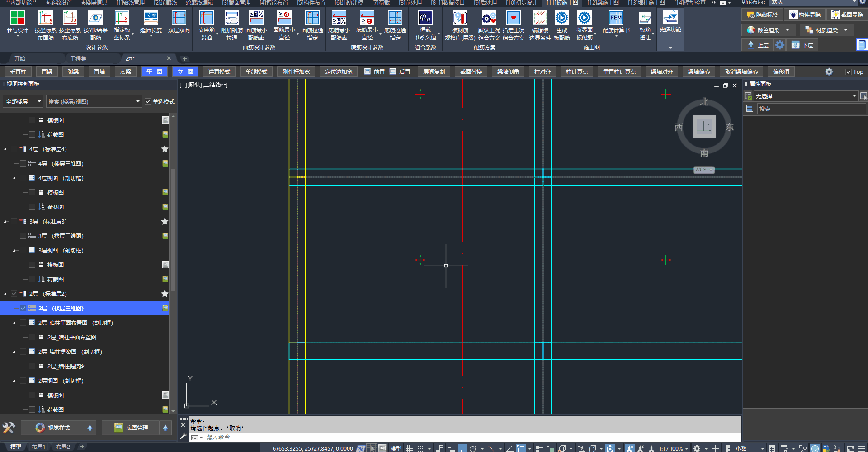Click the 双层双向 reinforcement icon
The height and width of the screenshot is (452, 868).
(x=179, y=19)
